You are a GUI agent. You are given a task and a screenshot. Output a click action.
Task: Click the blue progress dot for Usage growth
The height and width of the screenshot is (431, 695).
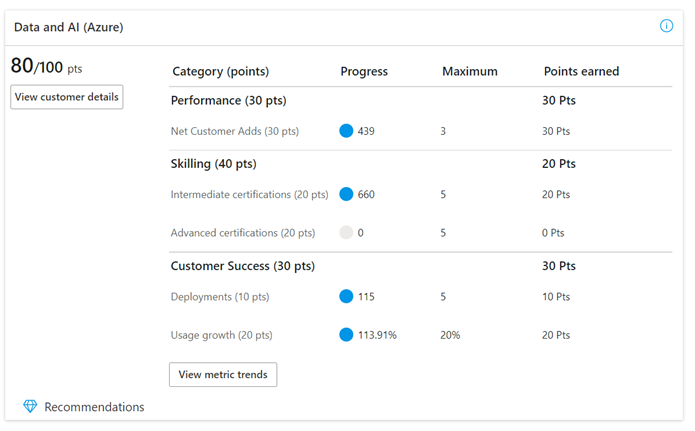pos(346,335)
